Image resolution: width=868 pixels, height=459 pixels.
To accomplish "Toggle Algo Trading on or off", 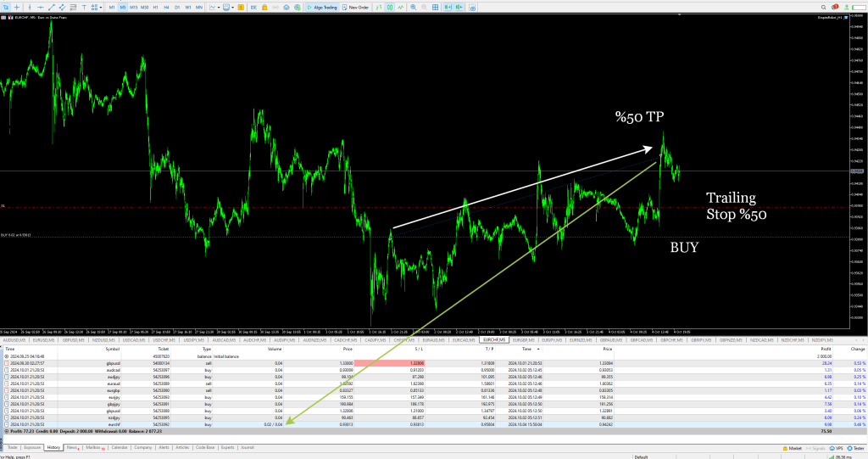I will (322, 7).
